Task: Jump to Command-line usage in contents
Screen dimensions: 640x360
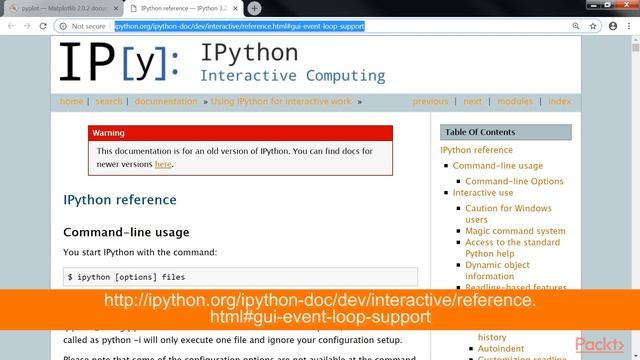Action: click(x=498, y=166)
